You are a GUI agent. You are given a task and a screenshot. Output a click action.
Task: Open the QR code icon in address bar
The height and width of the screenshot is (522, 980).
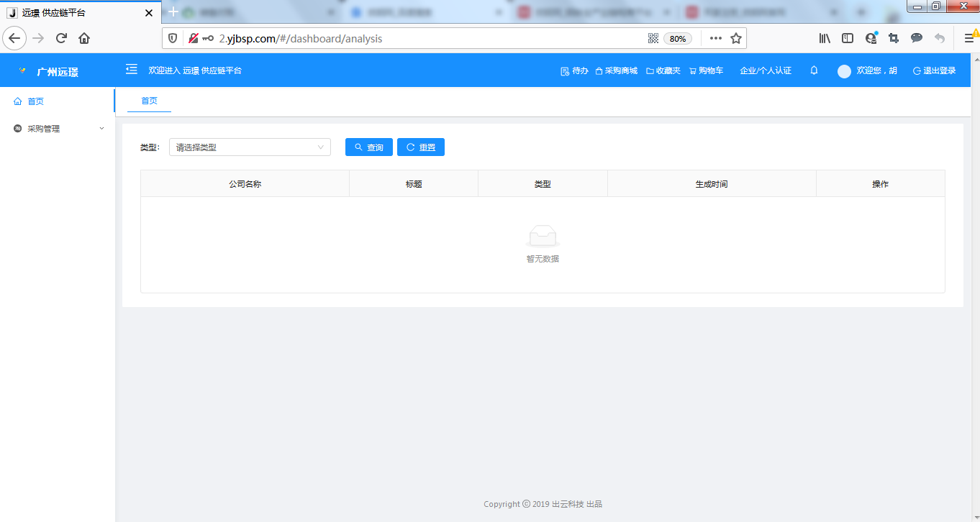pos(653,38)
